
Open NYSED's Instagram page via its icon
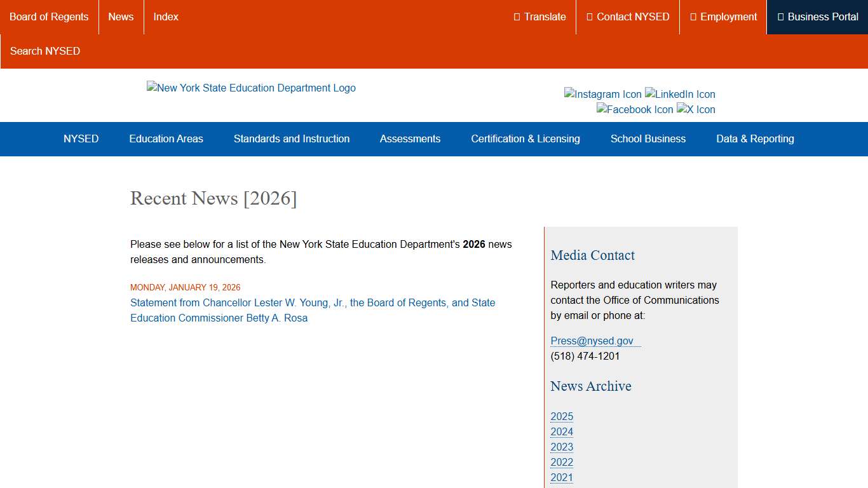[x=602, y=94]
